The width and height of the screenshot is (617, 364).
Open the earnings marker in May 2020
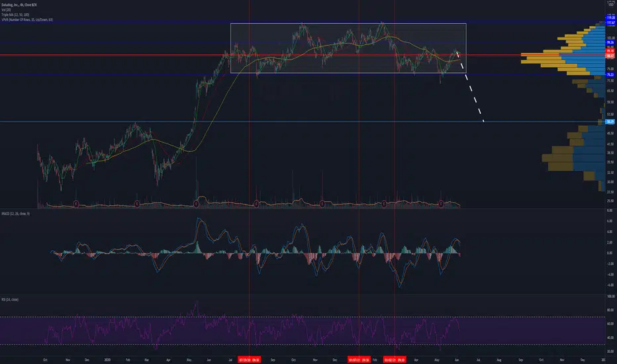point(196,204)
